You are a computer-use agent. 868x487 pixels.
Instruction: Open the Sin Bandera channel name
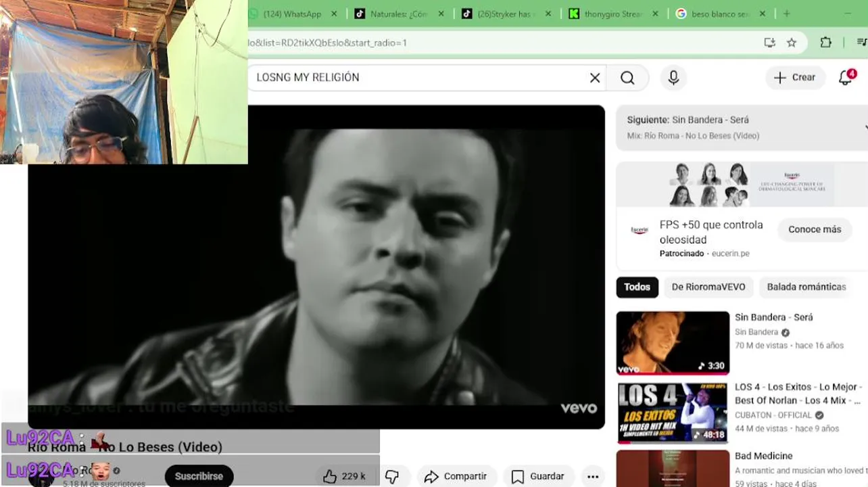pos(756,332)
